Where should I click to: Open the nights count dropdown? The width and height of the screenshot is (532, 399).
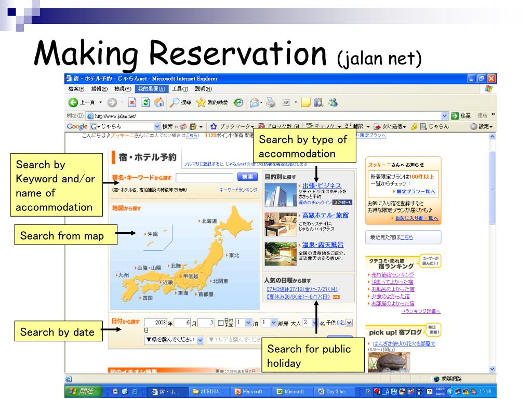click(x=248, y=323)
